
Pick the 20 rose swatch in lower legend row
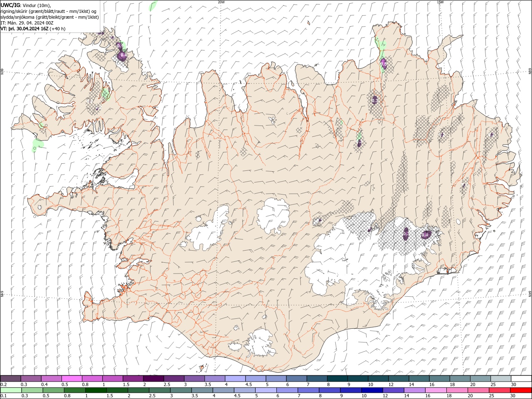[x=478, y=390]
